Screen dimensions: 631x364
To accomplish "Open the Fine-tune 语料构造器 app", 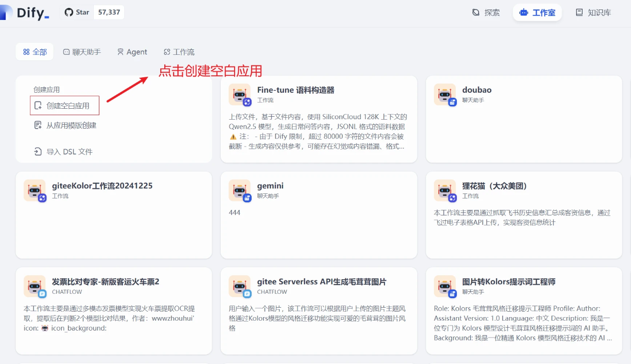I will click(x=318, y=119).
